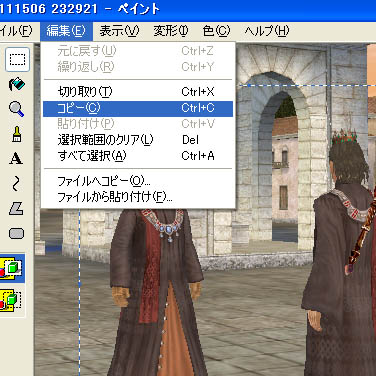Select the Brush tool
This screenshot has width=376, height=376.
(17, 134)
